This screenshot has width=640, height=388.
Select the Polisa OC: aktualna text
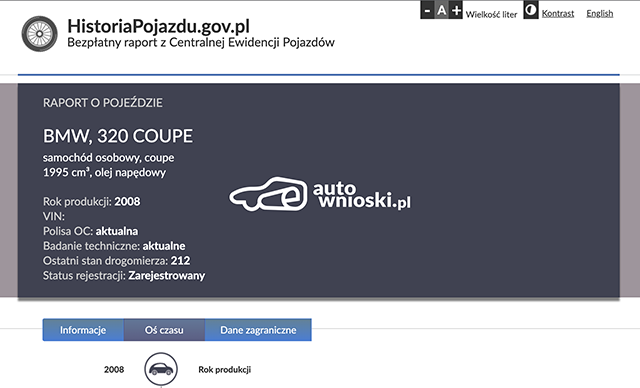pyautogui.click(x=91, y=231)
